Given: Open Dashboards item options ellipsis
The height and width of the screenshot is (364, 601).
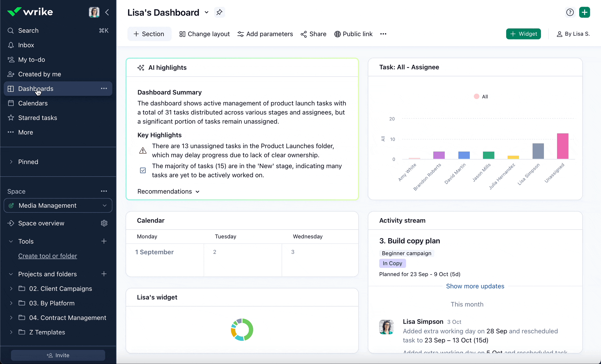Looking at the screenshot, I should tap(104, 89).
